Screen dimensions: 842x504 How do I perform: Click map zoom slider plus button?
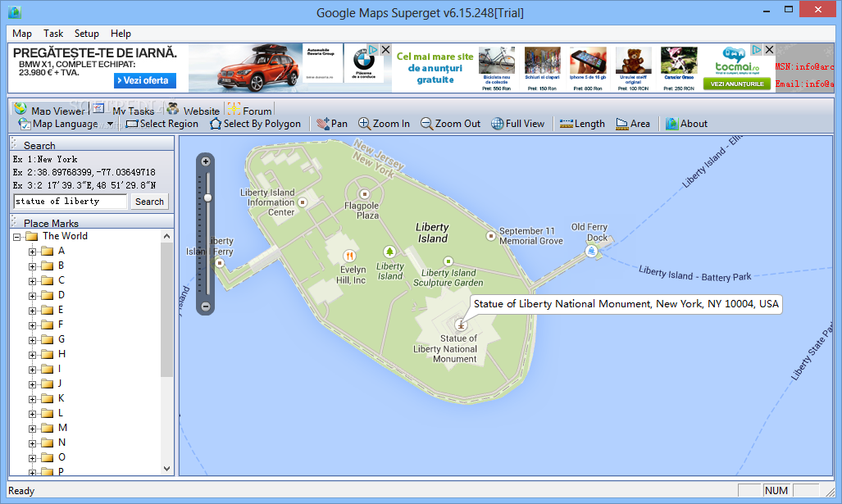pos(206,161)
